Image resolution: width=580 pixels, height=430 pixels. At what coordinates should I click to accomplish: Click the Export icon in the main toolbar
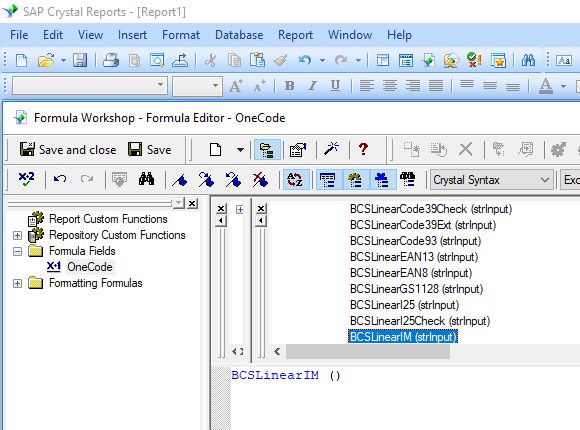click(x=180, y=60)
